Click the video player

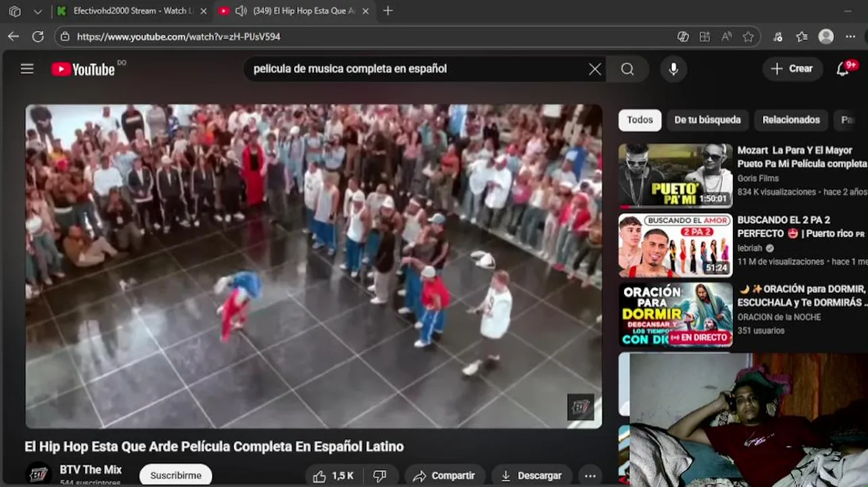tap(314, 266)
